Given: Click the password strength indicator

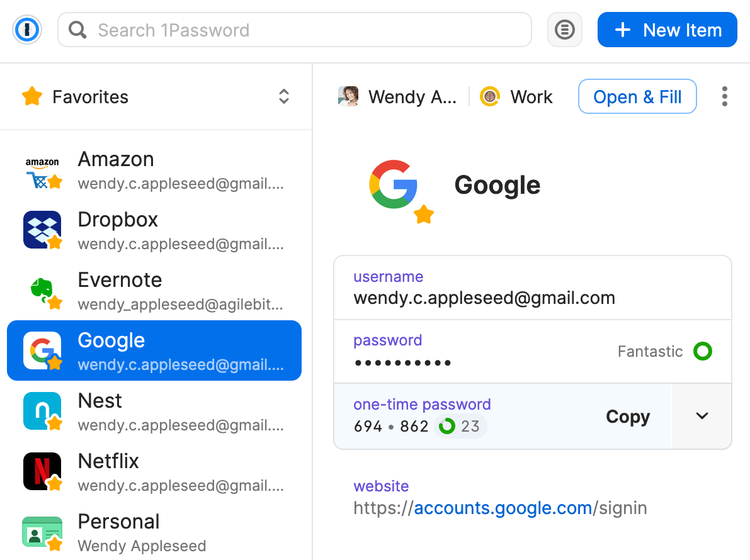Looking at the screenshot, I should 703,351.
